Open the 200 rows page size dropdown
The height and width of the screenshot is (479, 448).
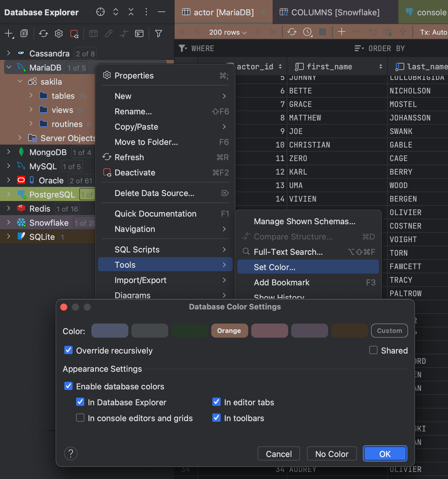point(228,32)
